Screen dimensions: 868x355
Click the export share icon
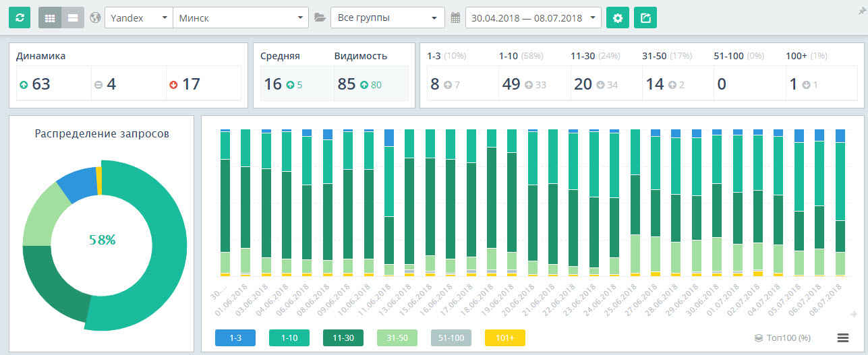645,18
